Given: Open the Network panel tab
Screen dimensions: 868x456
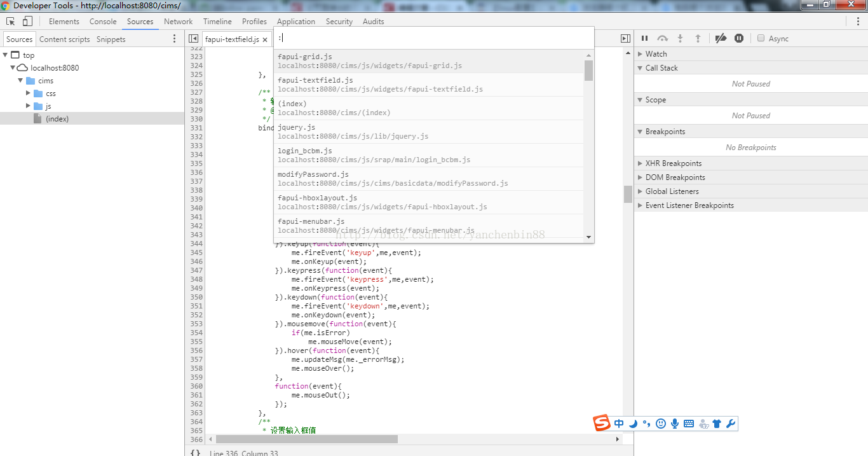Looking at the screenshot, I should click(179, 22).
